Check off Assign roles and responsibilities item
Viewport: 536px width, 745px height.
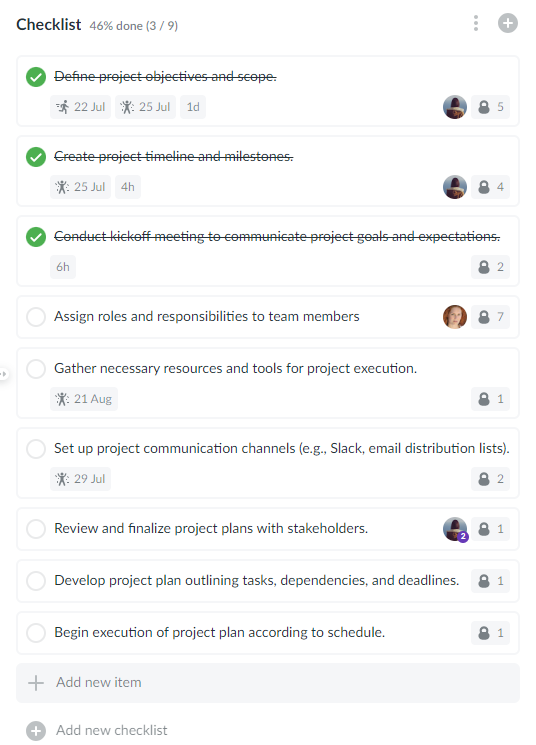tap(36, 317)
